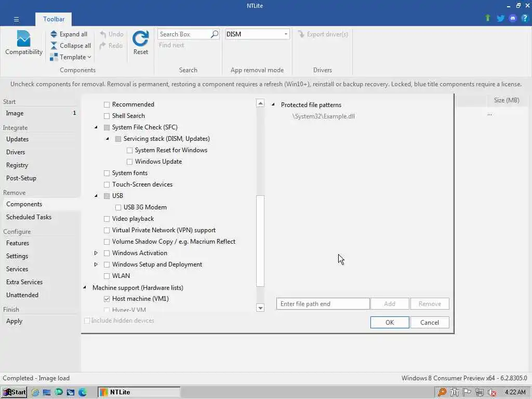Viewport: 532px width, 399px height.
Task: Uncheck Host machine (VM1)
Action: pyautogui.click(x=107, y=299)
